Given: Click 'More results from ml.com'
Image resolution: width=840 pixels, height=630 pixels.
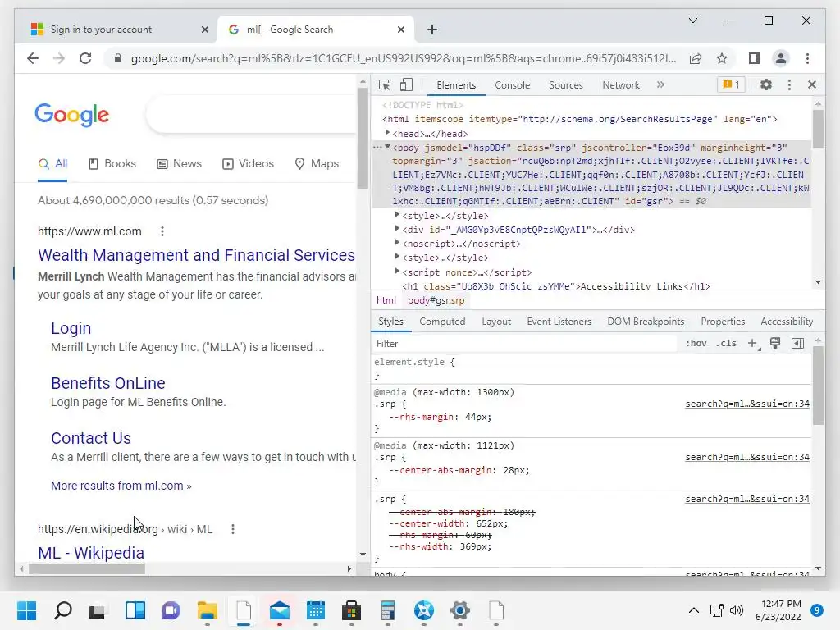Looking at the screenshot, I should click(121, 486).
